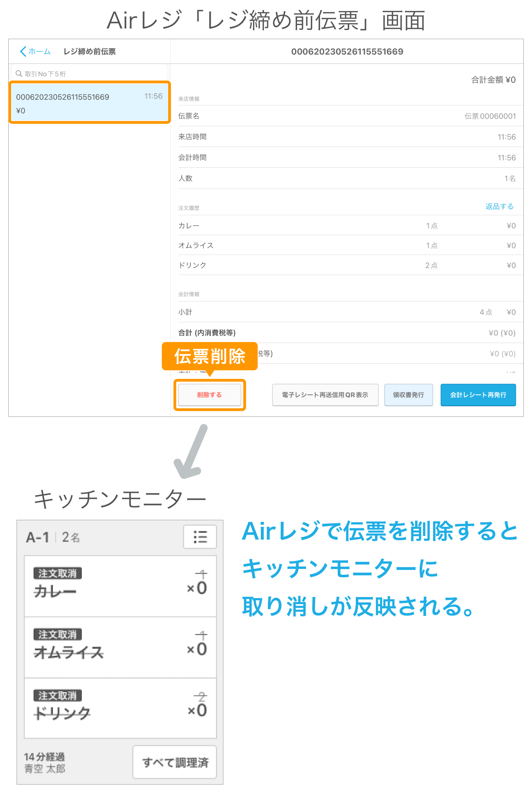The image size is (532, 793).
Task: Reissue receipt with 会計レシート再発行
Action: [x=478, y=395]
